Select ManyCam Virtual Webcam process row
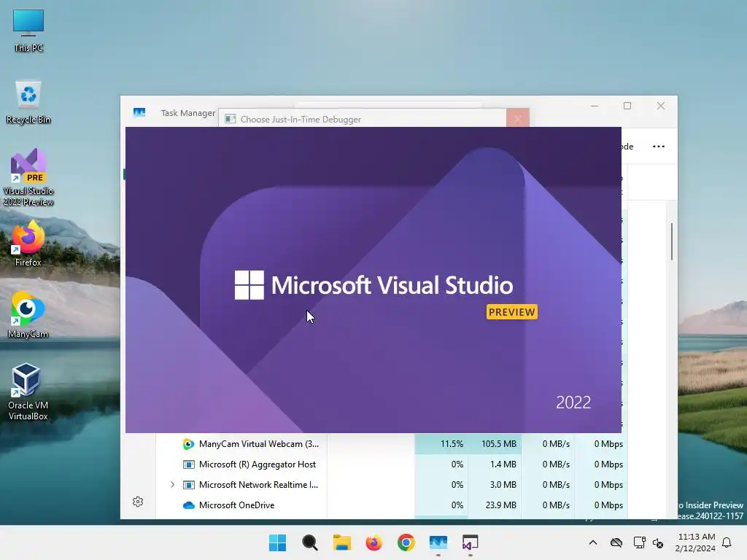 click(391, 444)
